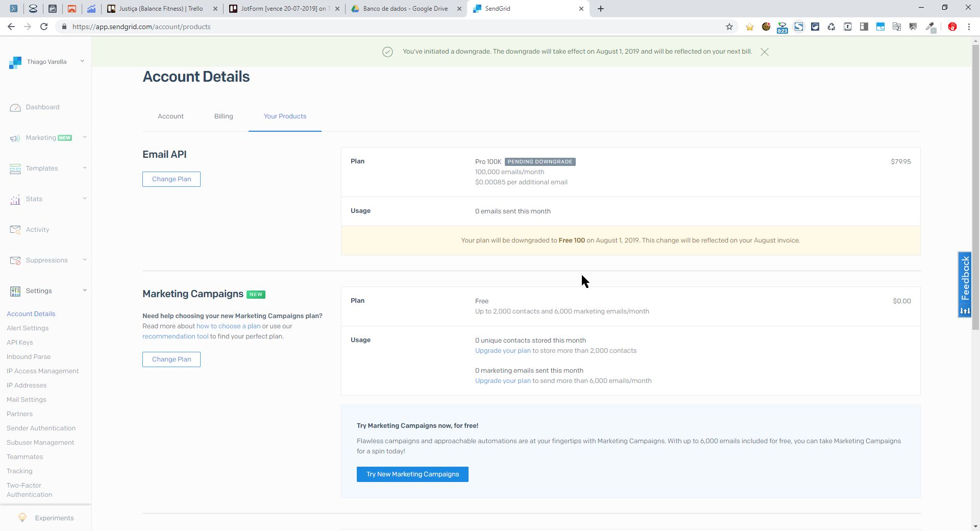Open the pinned blue bar-chart tab

coord(91,9)
